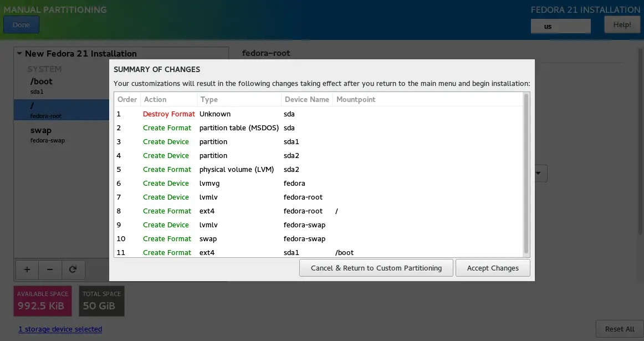This screenshot has height=341, width=644.
Task: Select the swap fedora-swap mount point
Action: click(62, 135)
